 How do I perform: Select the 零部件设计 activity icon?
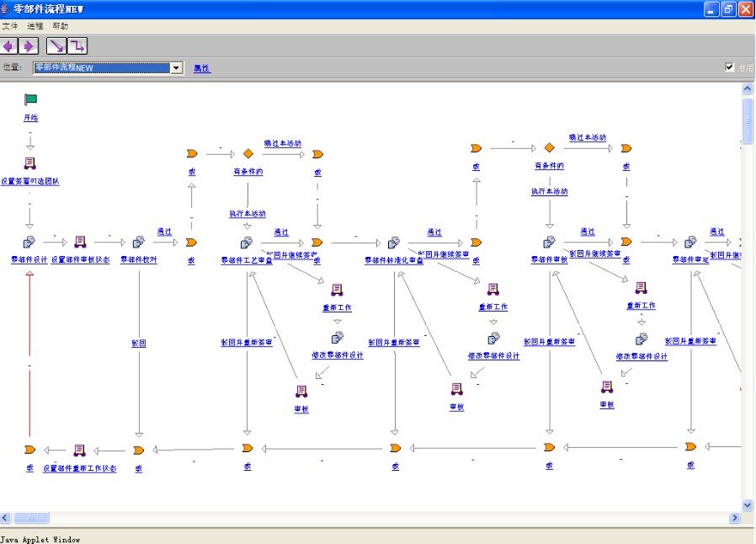click(29, 243)
